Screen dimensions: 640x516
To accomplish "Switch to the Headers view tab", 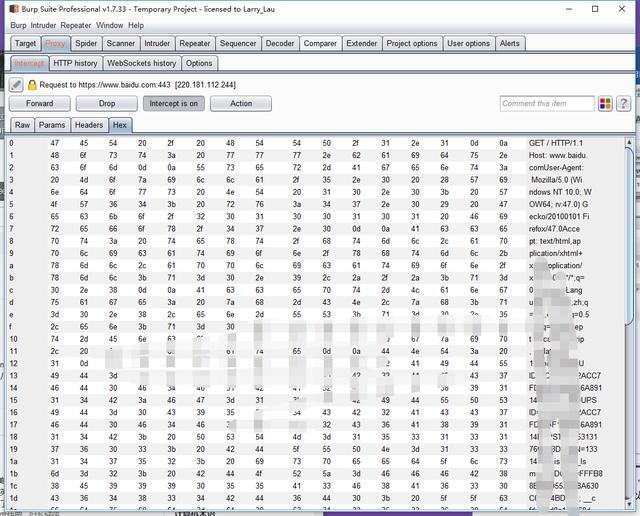I will (89, 125).
